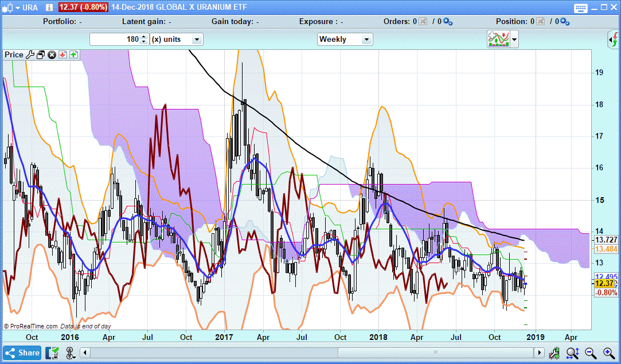This screenshot has height=364, width=621.
Task: Open the (x) units dropdown
Action: (177, 39)
